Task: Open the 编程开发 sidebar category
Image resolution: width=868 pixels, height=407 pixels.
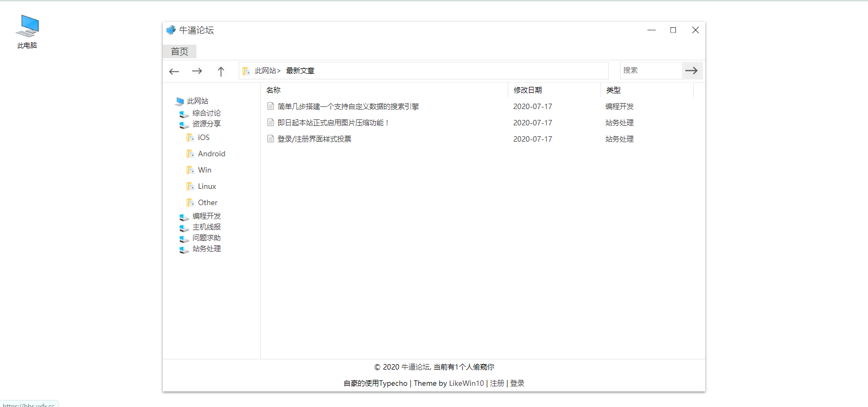Action: click(x=206, y=216)
